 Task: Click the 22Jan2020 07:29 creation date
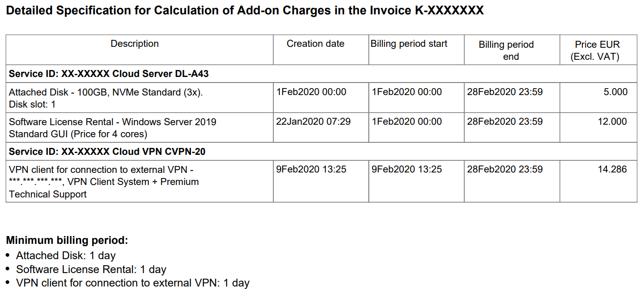pyautogui.click(x=313, y=122)
